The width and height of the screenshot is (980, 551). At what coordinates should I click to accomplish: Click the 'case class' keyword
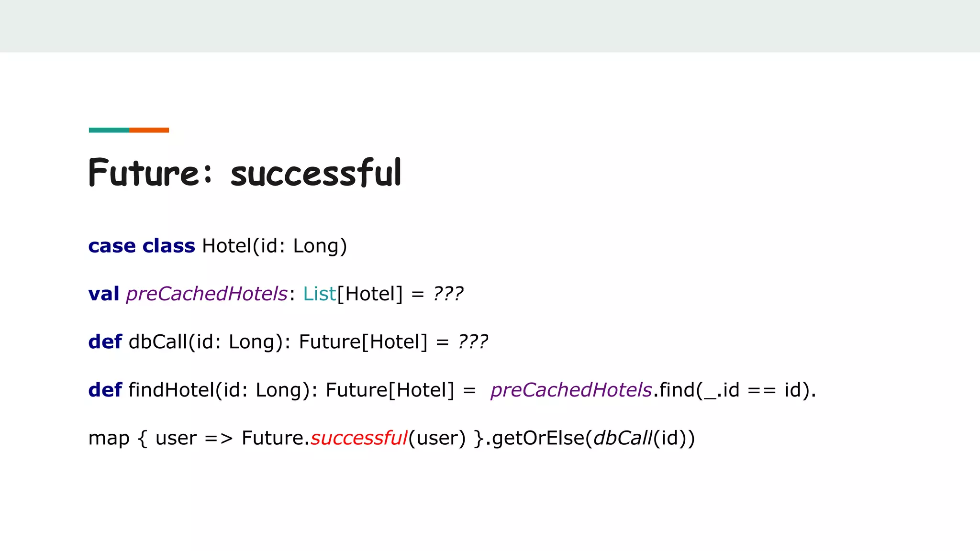tap(142, 246)
